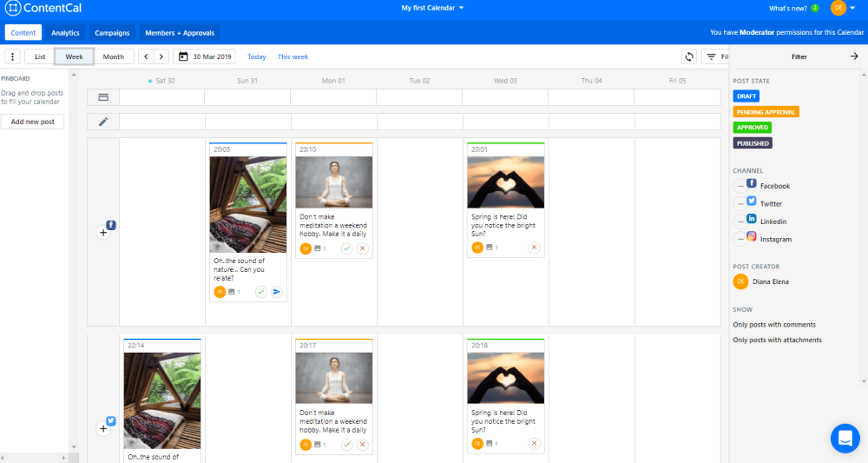Reject the 20:10 meditation post
The width and height of the screenshot is (868, 463).
tap(363, 248)
